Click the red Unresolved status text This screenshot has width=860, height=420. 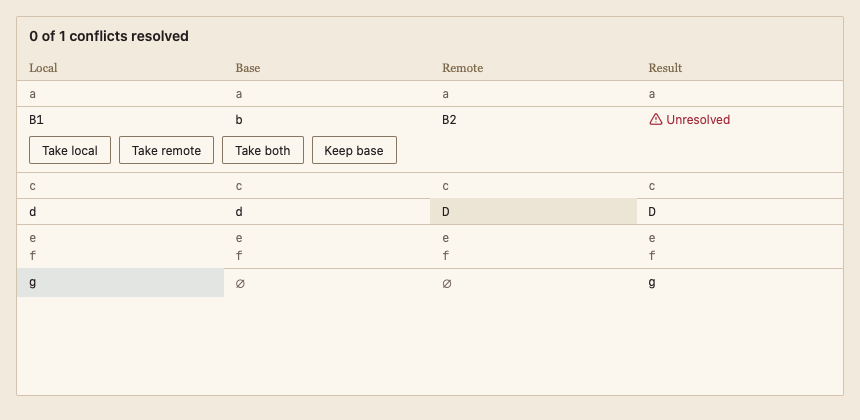pos(698,120)
